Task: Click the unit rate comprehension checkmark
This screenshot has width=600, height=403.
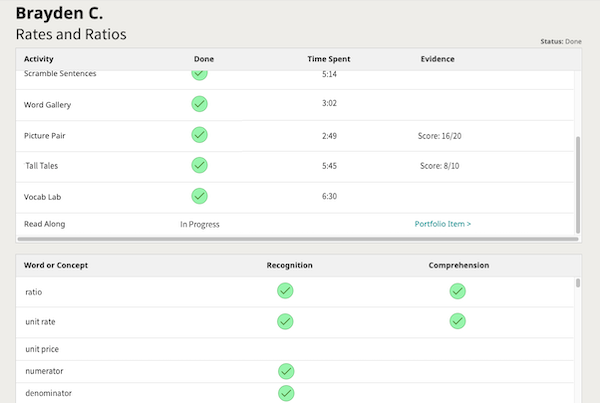Action: point(457,321)
